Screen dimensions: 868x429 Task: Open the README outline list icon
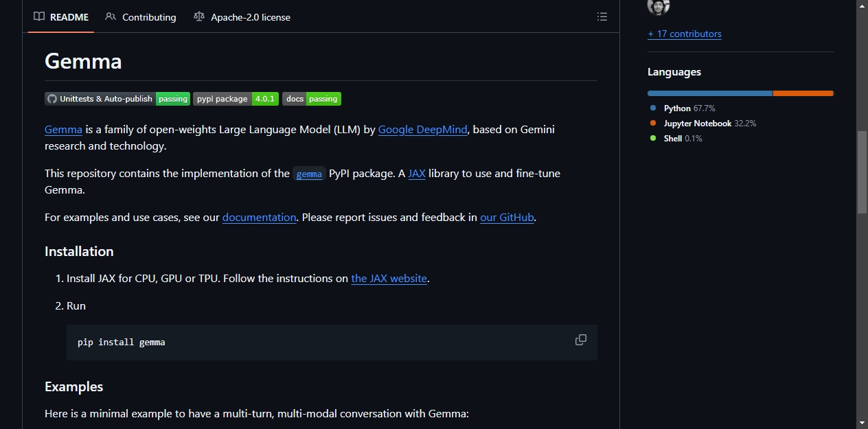[602, 16]
